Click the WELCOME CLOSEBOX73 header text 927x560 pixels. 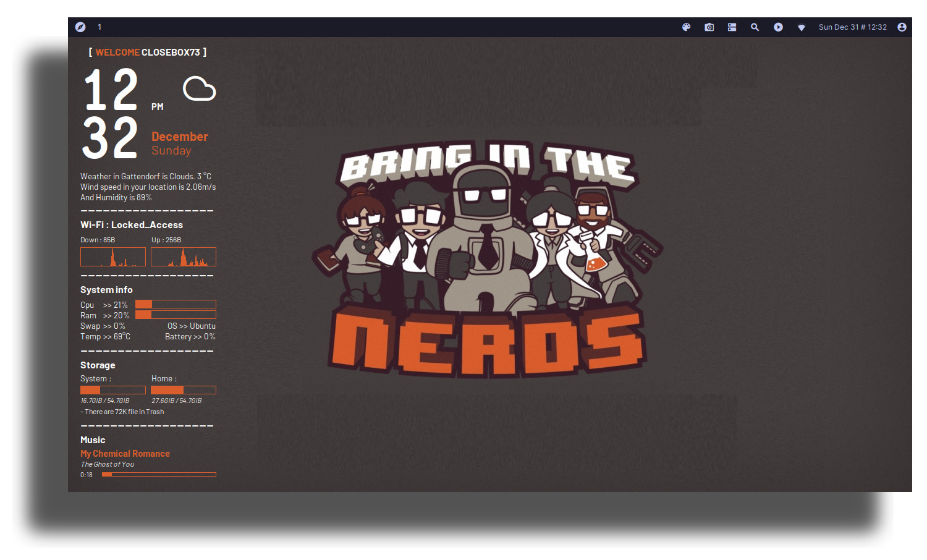(148, 53)
